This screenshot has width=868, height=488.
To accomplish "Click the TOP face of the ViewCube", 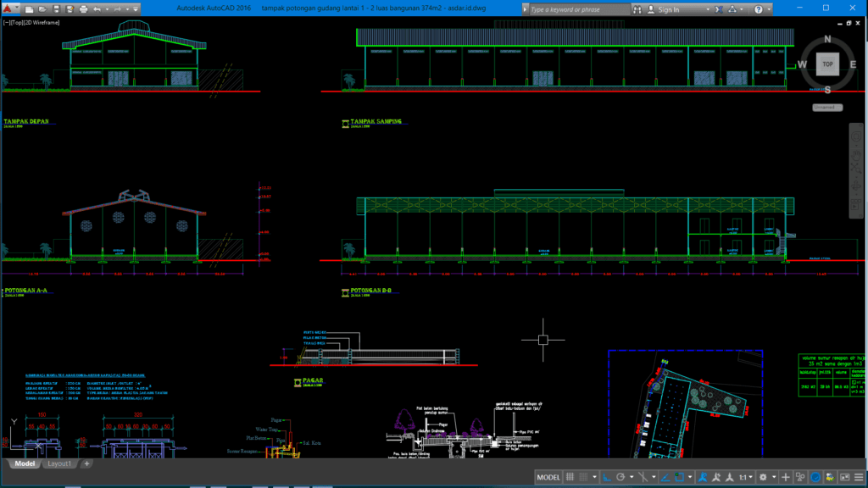I will (x=826, y=64).
